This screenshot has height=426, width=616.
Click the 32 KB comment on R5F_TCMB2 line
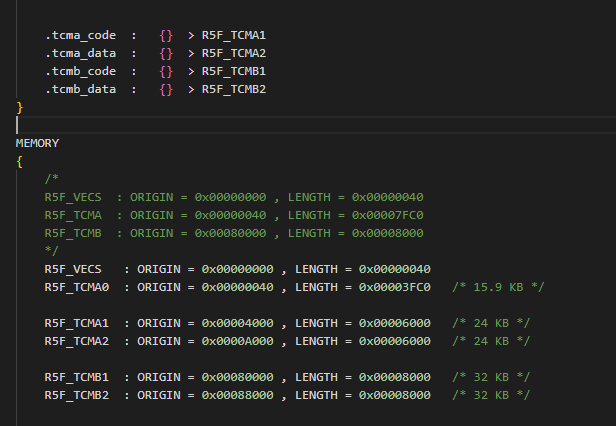491,395
